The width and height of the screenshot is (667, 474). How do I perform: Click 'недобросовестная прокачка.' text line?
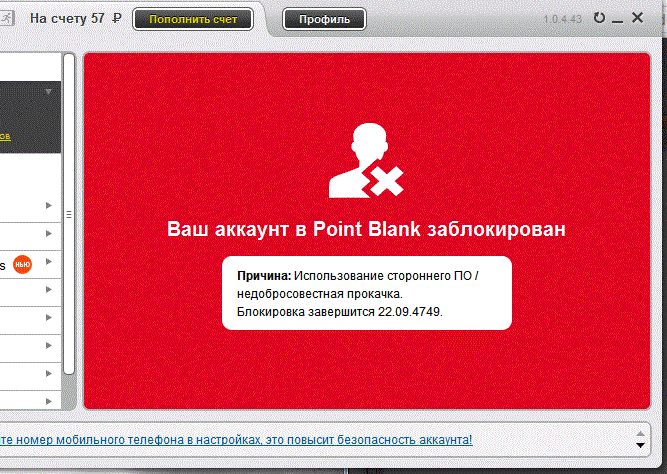tap(319, 294)
